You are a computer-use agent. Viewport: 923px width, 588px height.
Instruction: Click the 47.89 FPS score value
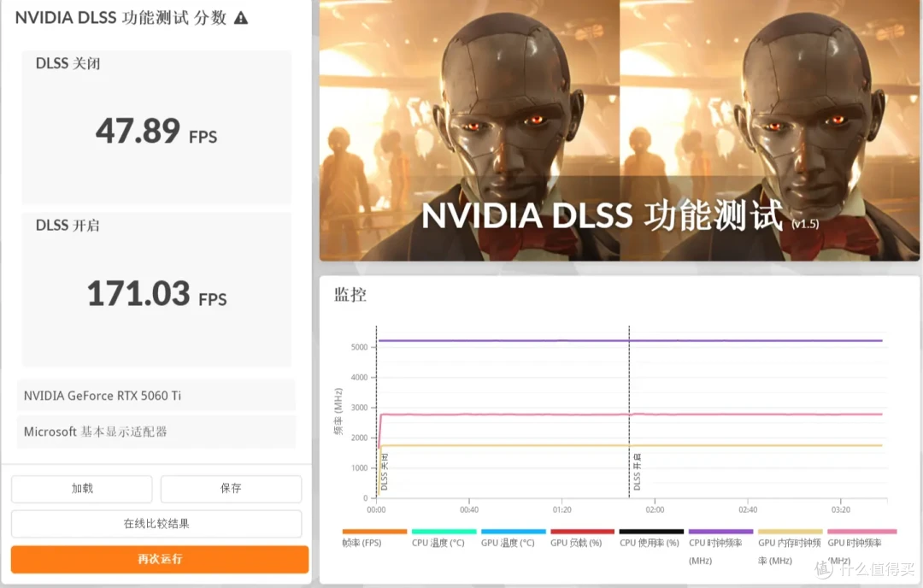[x=156, y=132]
